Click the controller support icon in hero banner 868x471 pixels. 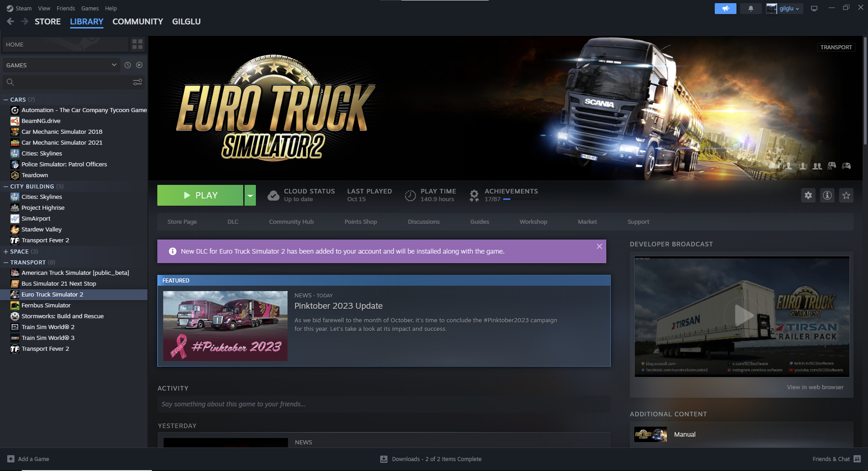(846, 166)
